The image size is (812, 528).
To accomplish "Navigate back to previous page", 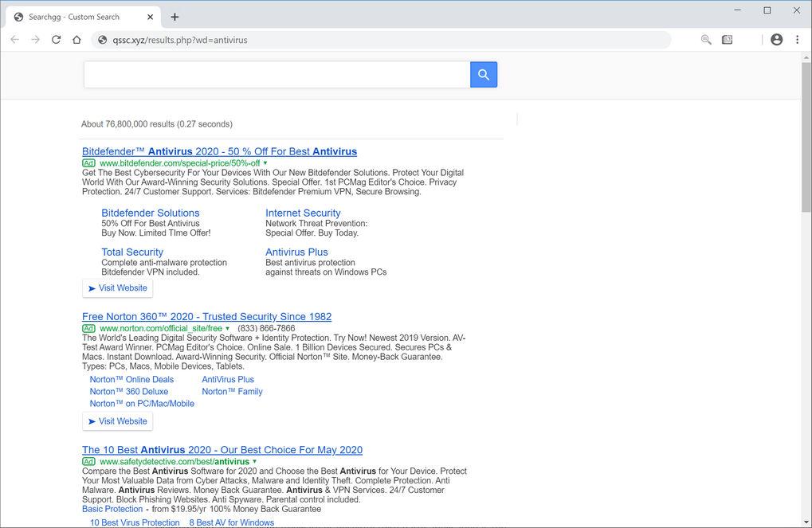I will (x=14, y=40).
